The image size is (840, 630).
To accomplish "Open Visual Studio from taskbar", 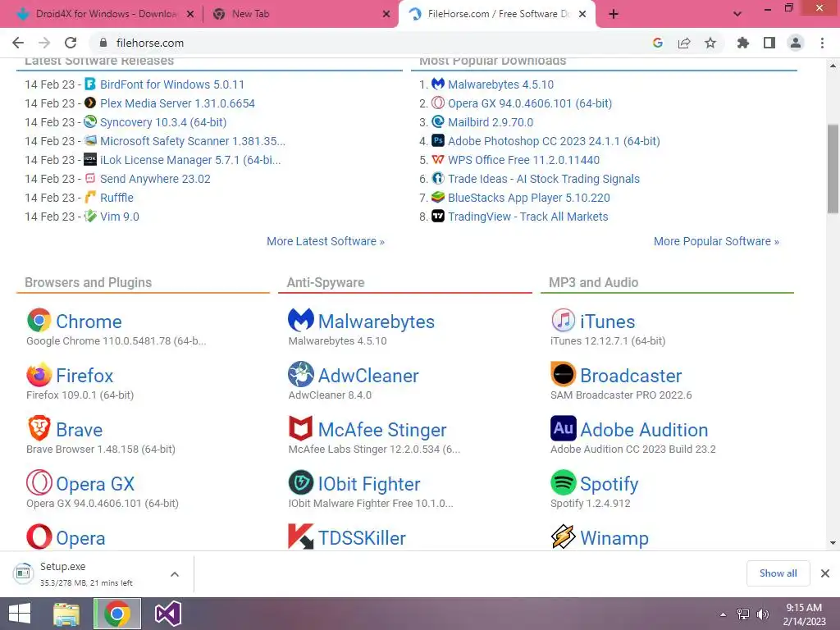I will pyautogui.click(x=167, y=614).
